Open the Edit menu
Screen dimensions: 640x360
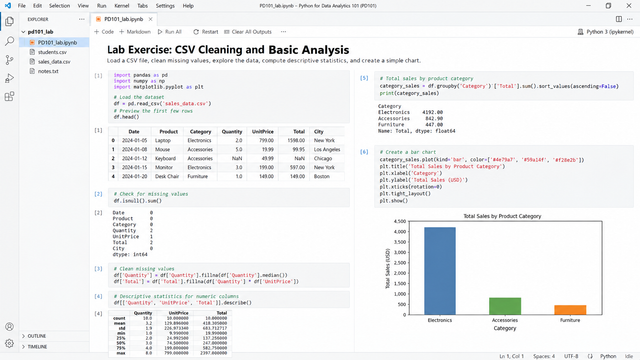click(38, 6)
